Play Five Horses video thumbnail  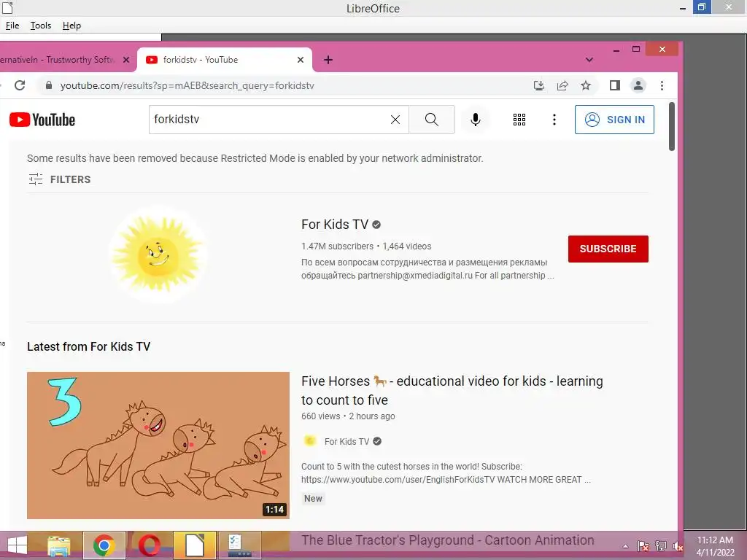click(158, 446)
